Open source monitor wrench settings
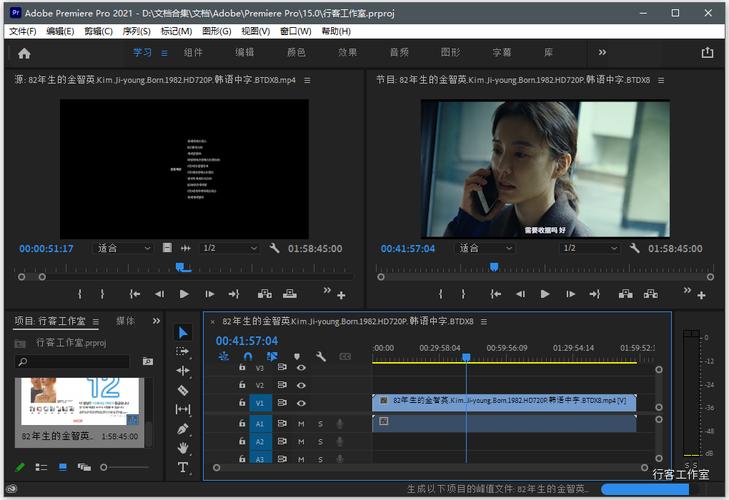This screenshot has width=729, height=500. pos(274,248)
